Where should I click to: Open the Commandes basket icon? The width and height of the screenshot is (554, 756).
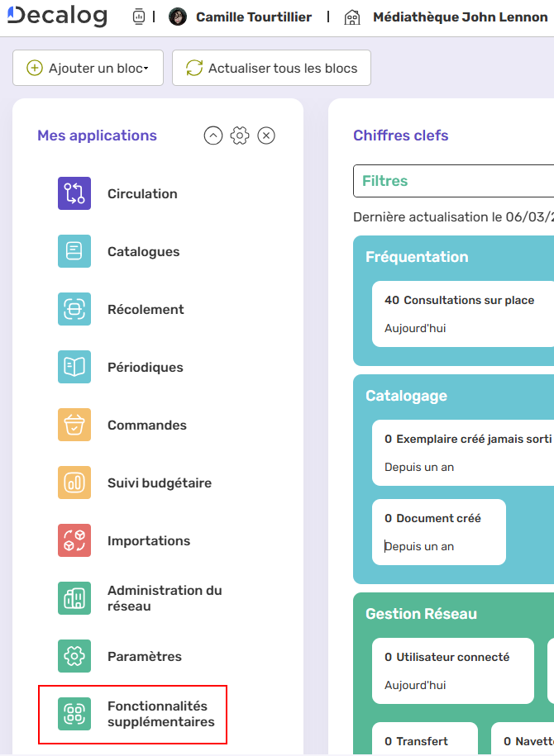click(x=73, y=425)
